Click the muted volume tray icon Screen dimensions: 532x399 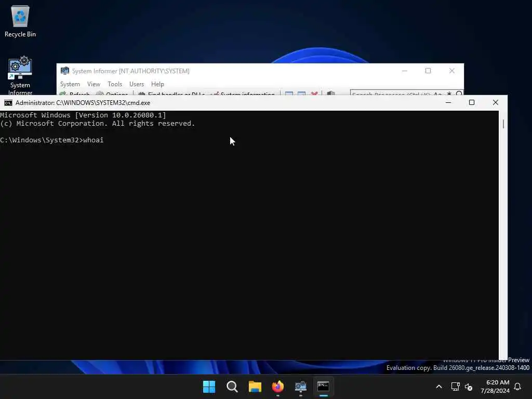[x=469, y=387]
